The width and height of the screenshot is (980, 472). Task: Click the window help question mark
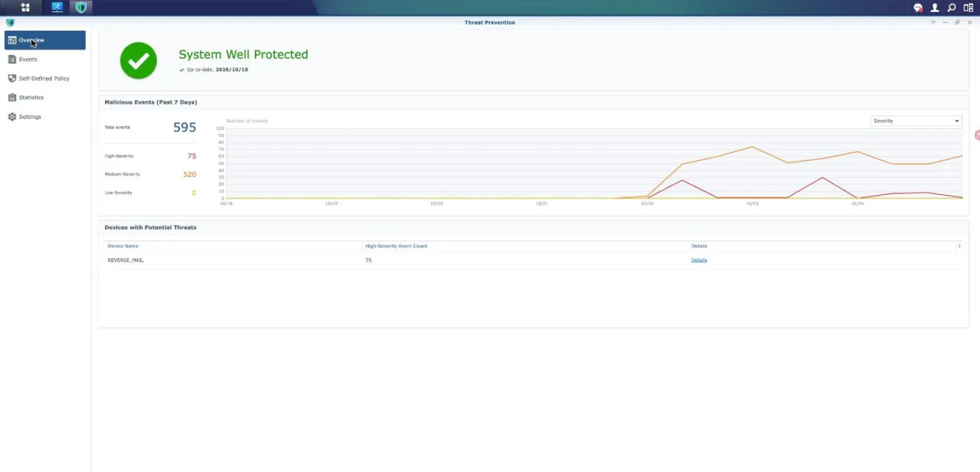click(933, 22)
